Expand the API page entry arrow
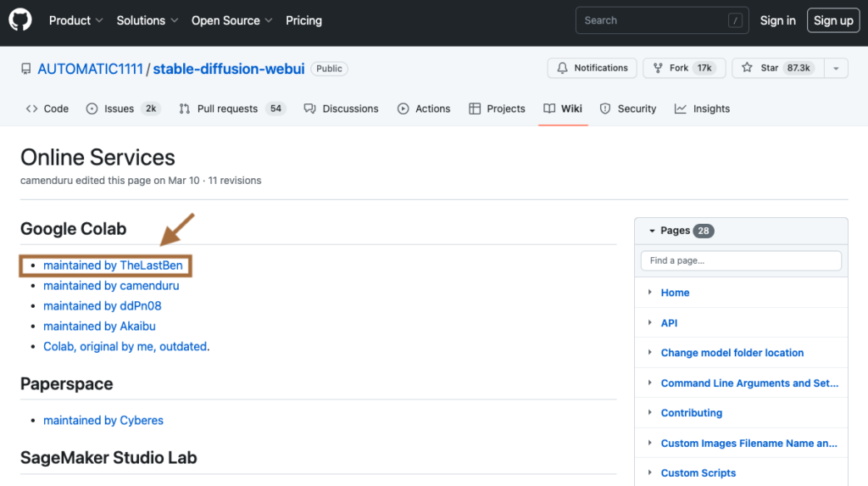Screen dimensions: 868x486 click(650, 322)
